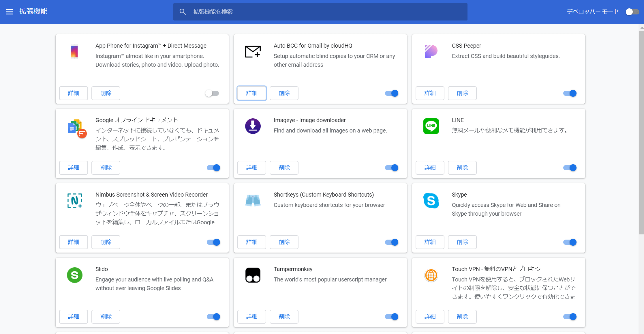Click the App Phone for Instagram icon
The image size is (644, 334).
(74, 52)
